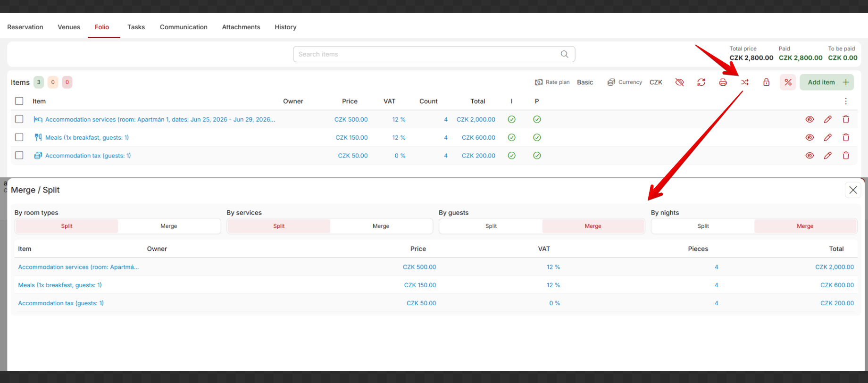Click the shuffle Merge/Split icon in toolbar
The width and height of the screenshot is (868, 383).
[x=744, y=82]
